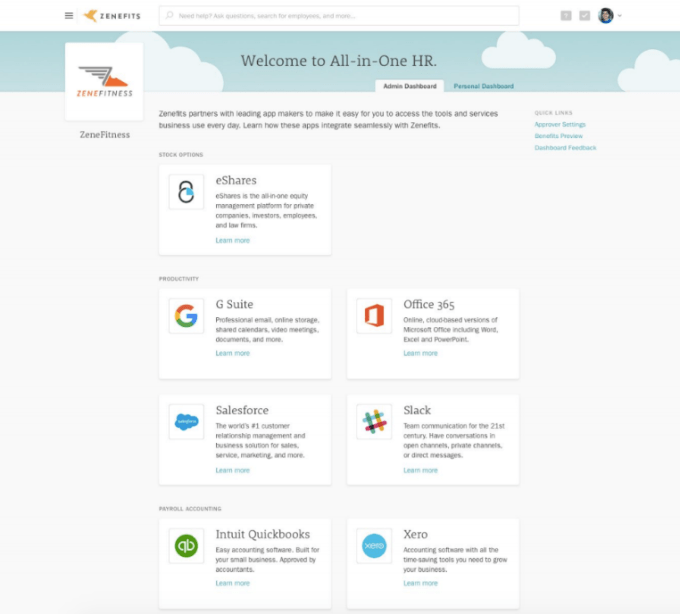Click the Intuit Quickbooks card title
Screen dimensions: 680x614
(262, 534)
